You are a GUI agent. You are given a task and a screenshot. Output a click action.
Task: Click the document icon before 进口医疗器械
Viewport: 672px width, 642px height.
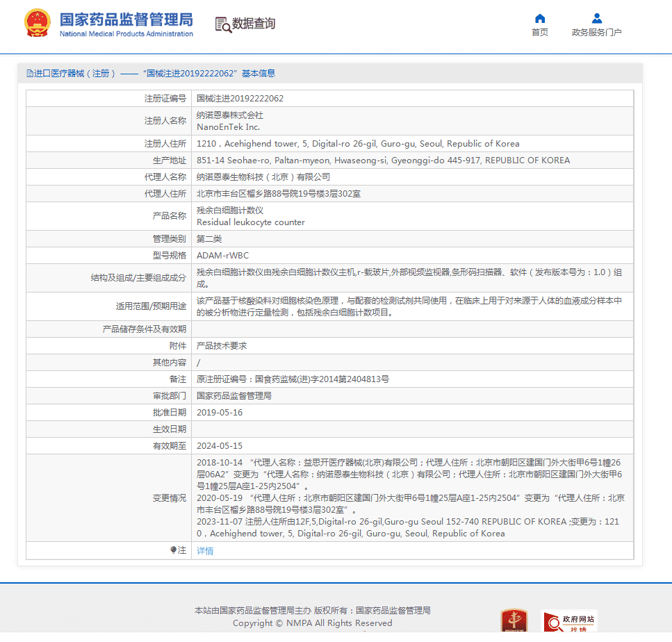point(30,73)
